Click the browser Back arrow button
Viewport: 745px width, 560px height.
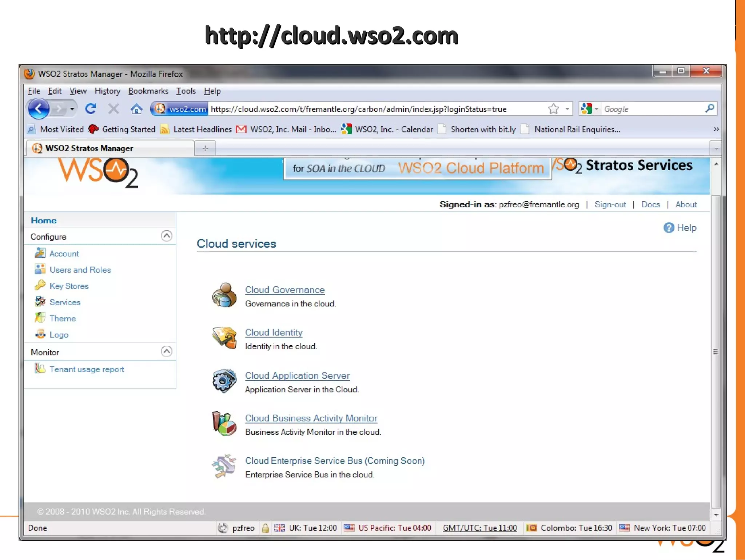pyautogui.click(x=39, y=108)
